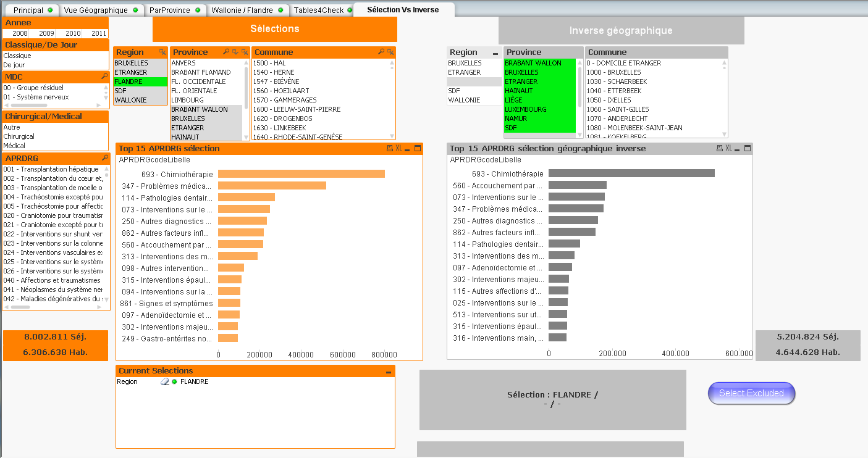Select FLANDRE in the Selections Region box
This screenshot has width=868, height=458.
pyautogui.click(x=140, y=81)
